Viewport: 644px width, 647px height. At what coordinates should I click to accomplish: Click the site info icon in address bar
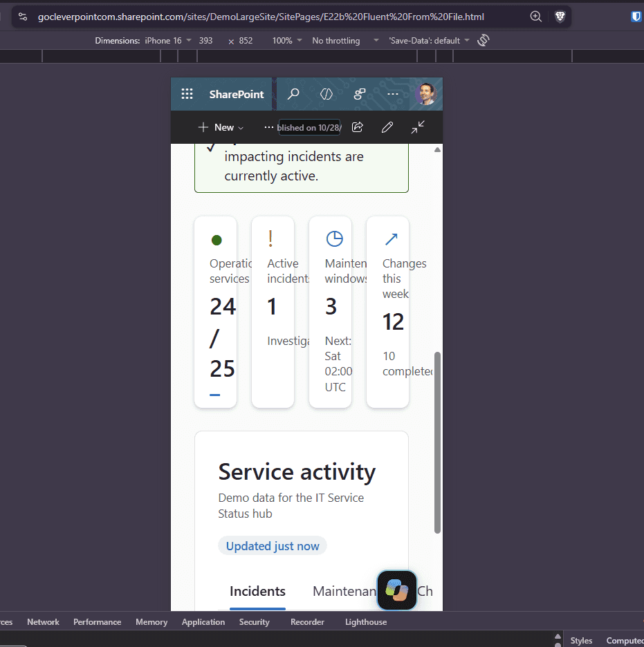tap(23, 17)
